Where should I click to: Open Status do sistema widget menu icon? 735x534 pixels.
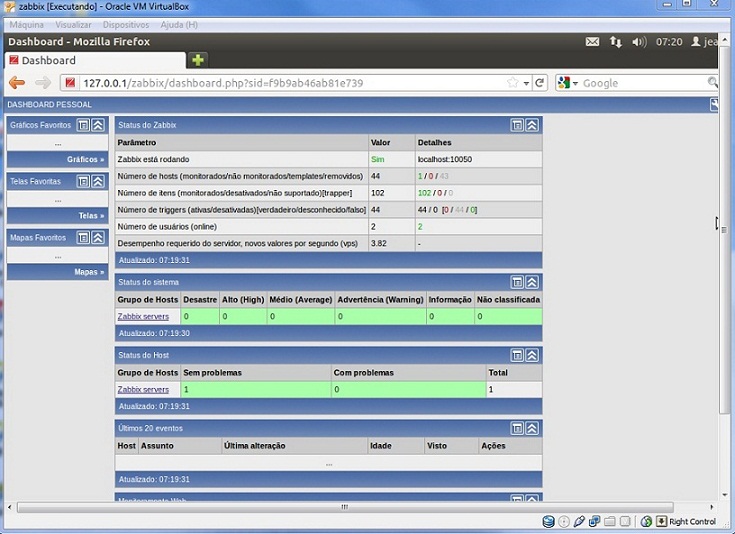point(517,282)
